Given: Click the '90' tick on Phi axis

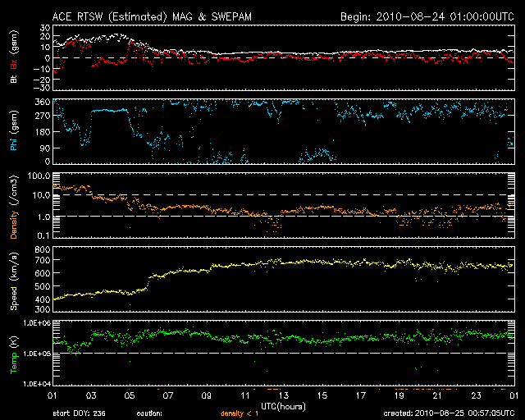Looking at the screenshot, I should [x=45, y=148].
